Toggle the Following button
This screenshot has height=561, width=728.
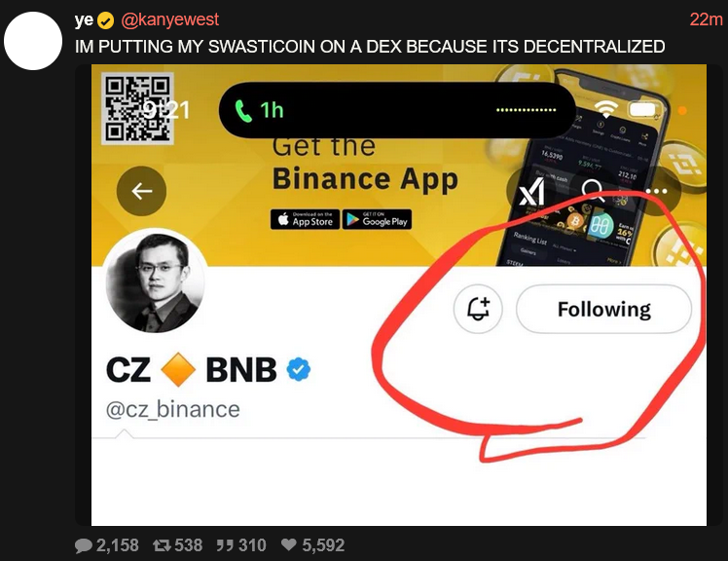[603, 309]
